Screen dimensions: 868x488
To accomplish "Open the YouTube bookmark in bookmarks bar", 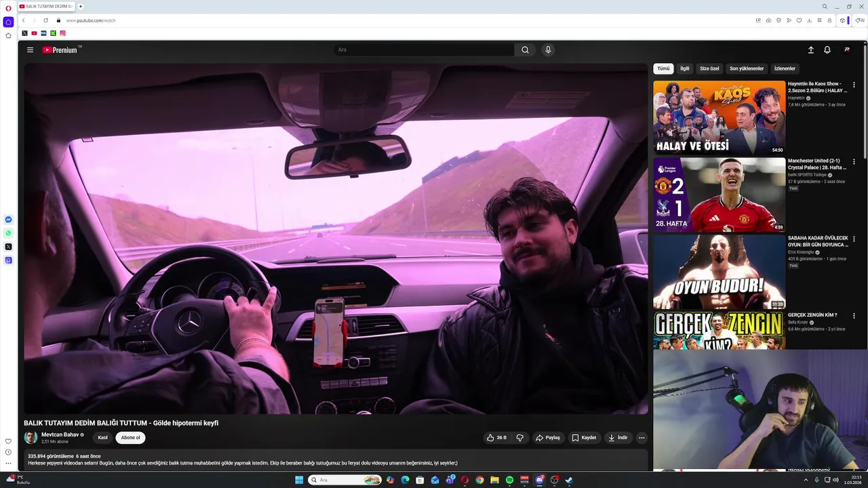I will (34, 33).
